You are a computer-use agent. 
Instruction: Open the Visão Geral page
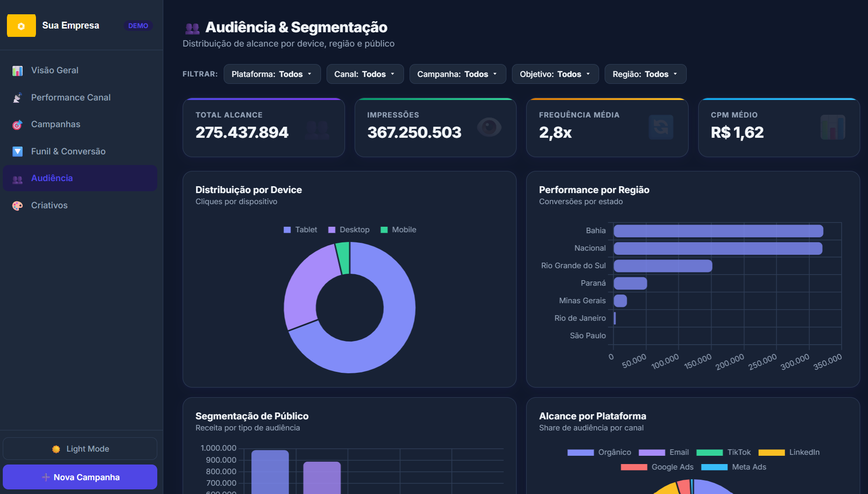pyautogui.click(x=80, y=71)
